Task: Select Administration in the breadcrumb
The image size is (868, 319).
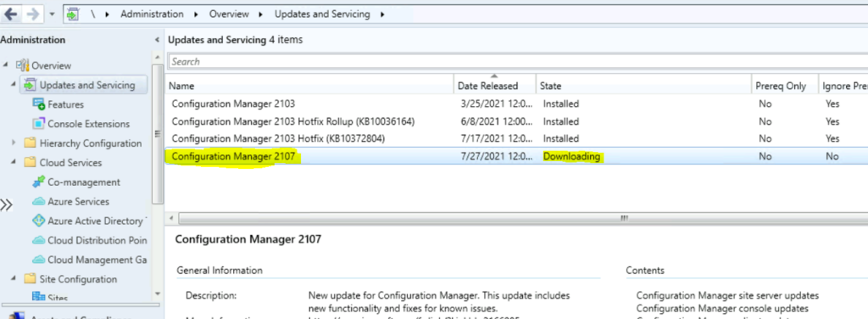Action: click(x=153, y=14)
